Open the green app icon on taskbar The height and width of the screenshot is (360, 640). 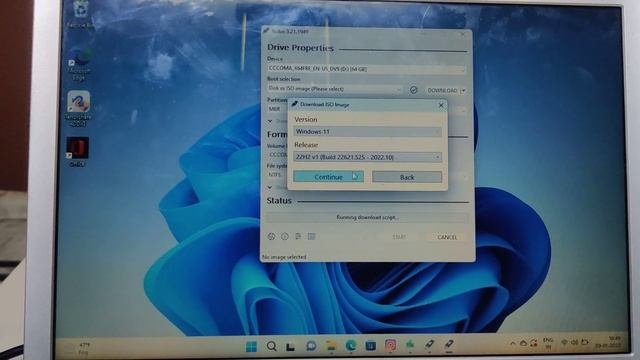410,345
